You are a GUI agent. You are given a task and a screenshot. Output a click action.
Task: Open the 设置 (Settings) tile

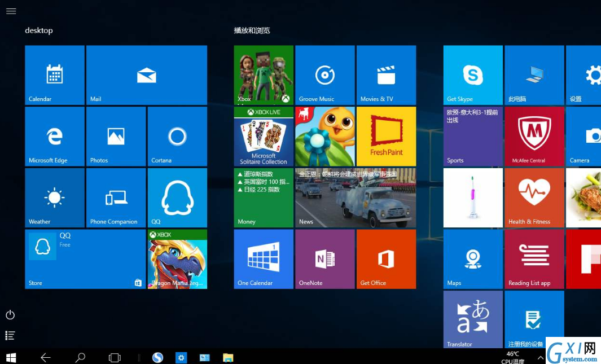(x=584, y=75)
